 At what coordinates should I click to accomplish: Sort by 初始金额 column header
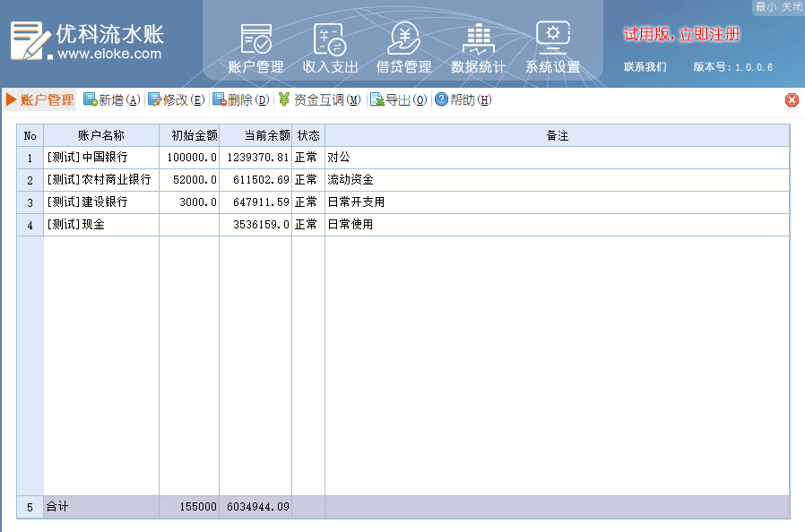click(x=189, y=135)
